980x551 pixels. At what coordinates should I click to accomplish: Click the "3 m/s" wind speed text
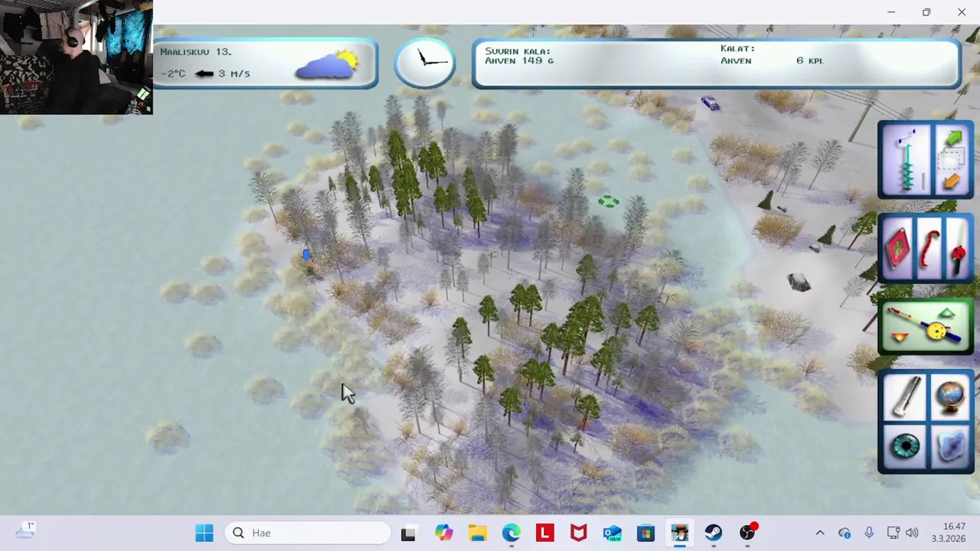click(x=234, y=73)
